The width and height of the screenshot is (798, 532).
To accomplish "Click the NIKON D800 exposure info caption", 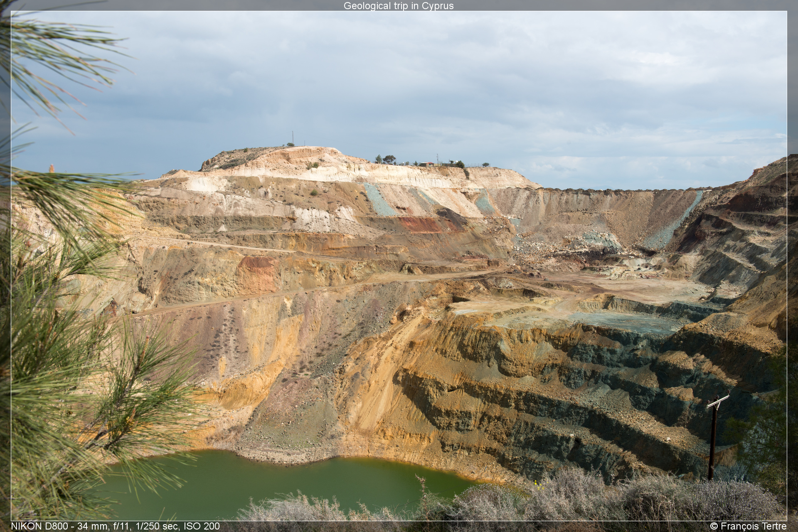I will click(115, 526).
